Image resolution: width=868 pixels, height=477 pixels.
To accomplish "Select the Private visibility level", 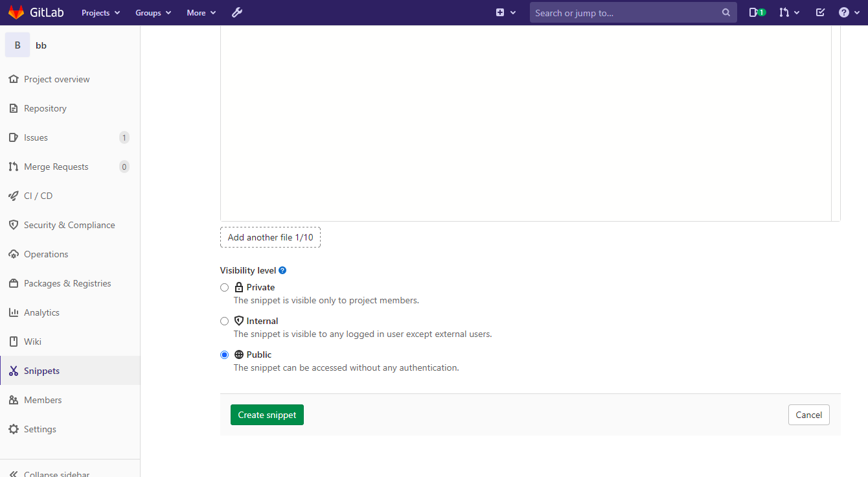I will point(224,287).
